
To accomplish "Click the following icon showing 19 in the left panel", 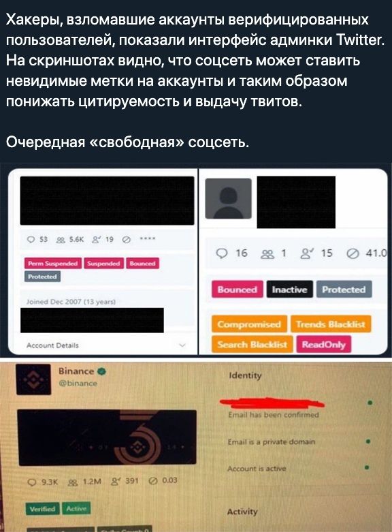I will coord(96,240).
